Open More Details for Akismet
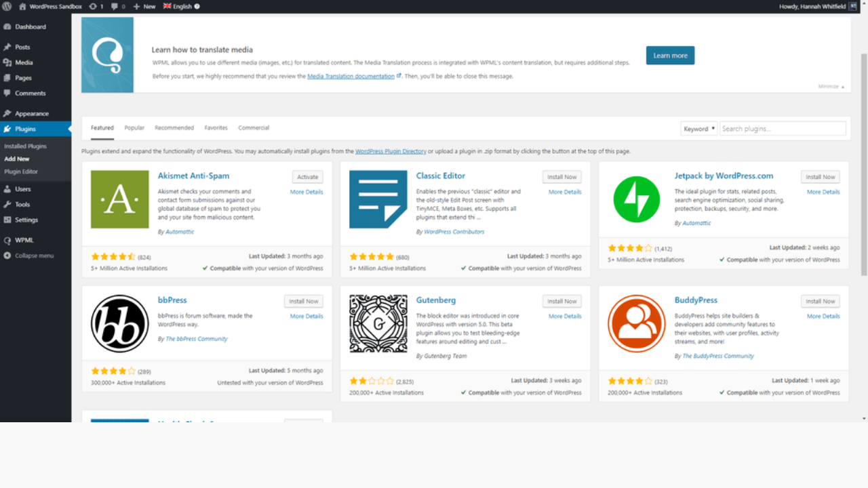The width and height of the screenshot is (868, 488). point(307,192)
